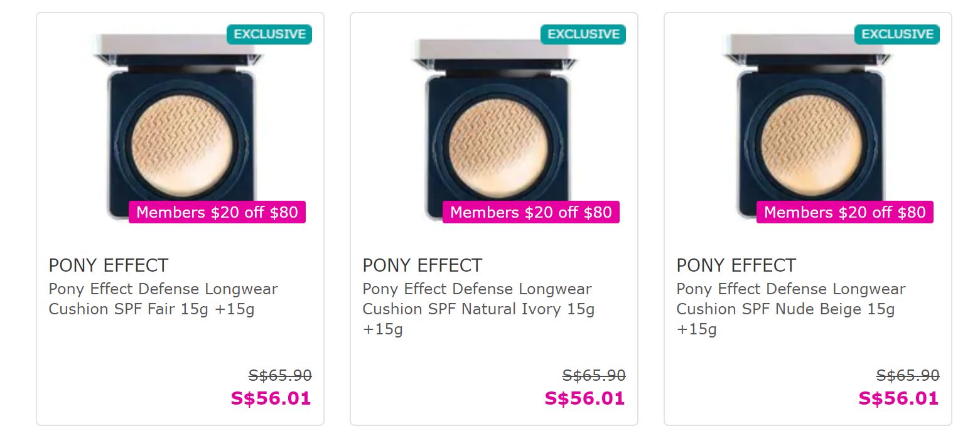Click Members $20 off $80 tag on Nude Beige
Viewport: 980px width, 436px height.
point(845,212)
